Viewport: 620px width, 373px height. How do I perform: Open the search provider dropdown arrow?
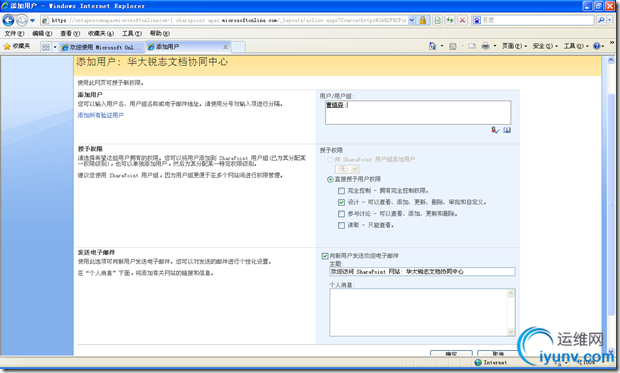[610, 20]
